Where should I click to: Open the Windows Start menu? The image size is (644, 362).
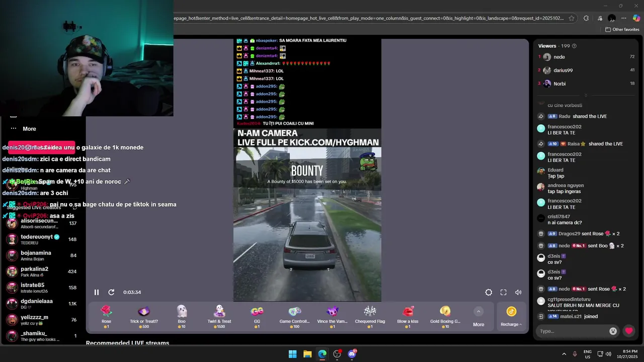click(x=292, y=354)
